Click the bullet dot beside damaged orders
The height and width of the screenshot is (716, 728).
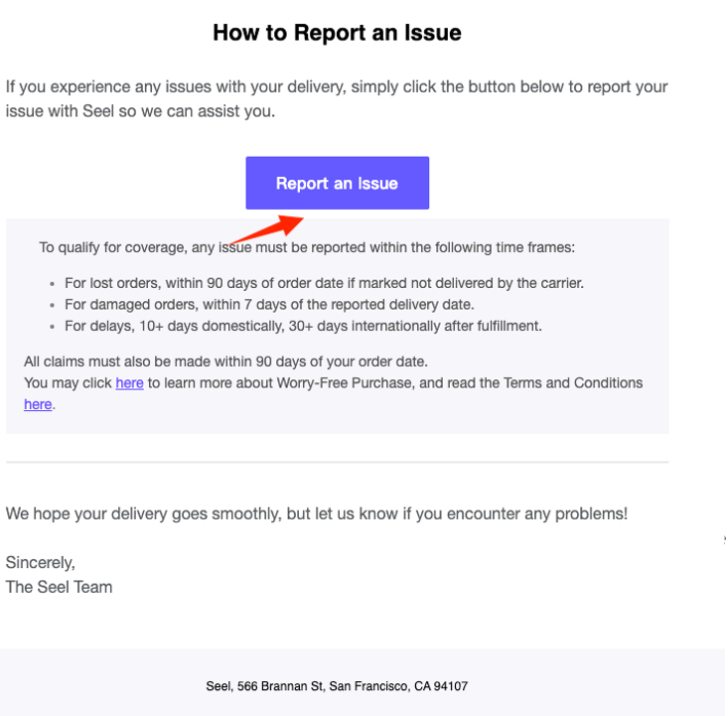52,305
